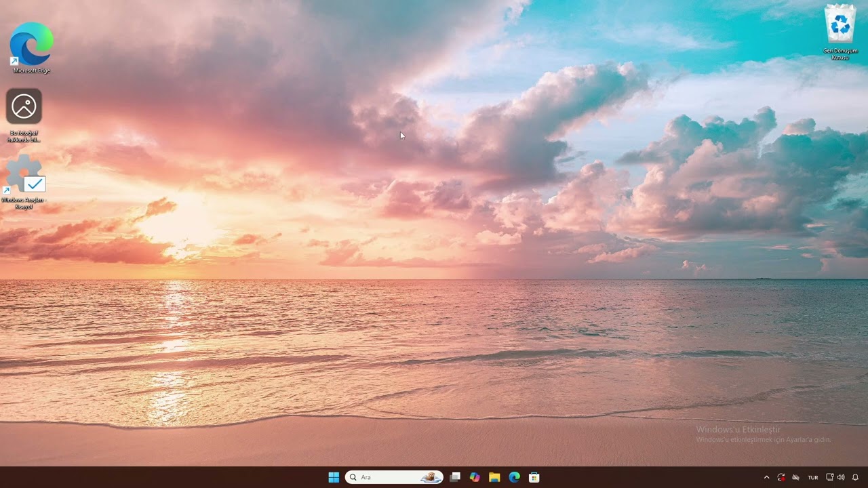Select the Geri Dönüşüm Kutusu icon
Screen dimensions: 868x488
click(840, 32)
